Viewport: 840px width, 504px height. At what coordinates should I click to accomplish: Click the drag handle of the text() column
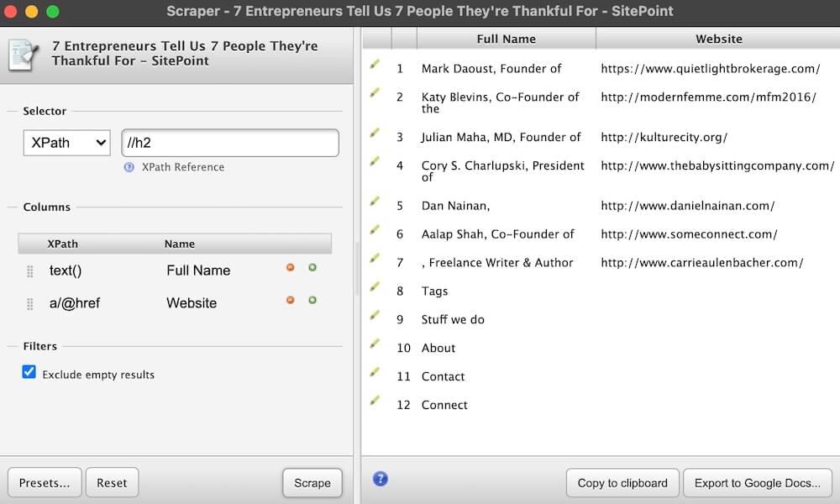click(30, 270)
